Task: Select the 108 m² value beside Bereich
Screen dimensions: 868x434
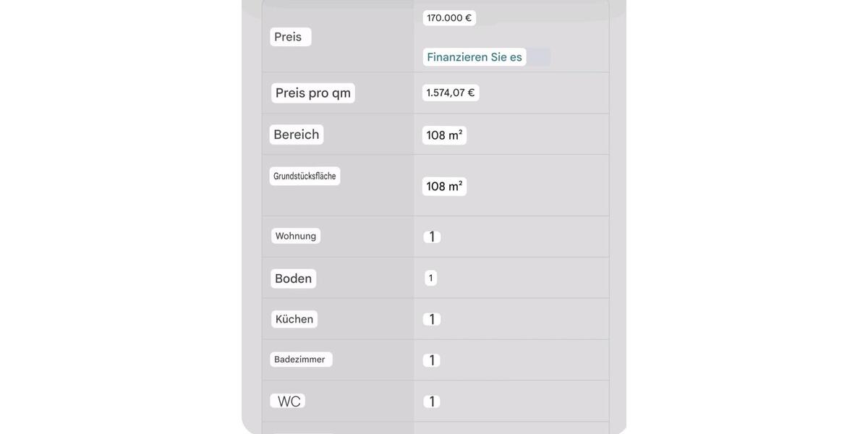Action: coord(444,135)
